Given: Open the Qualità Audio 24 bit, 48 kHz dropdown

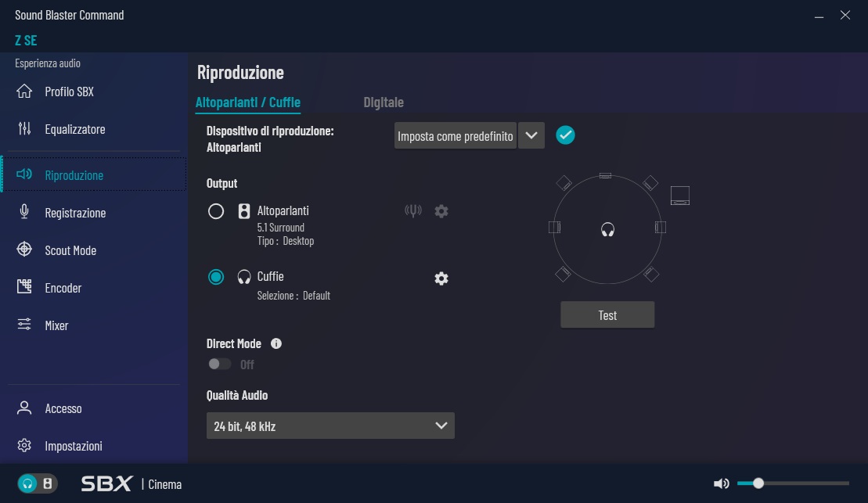Looking at the screenshot, I should point(330,426).
